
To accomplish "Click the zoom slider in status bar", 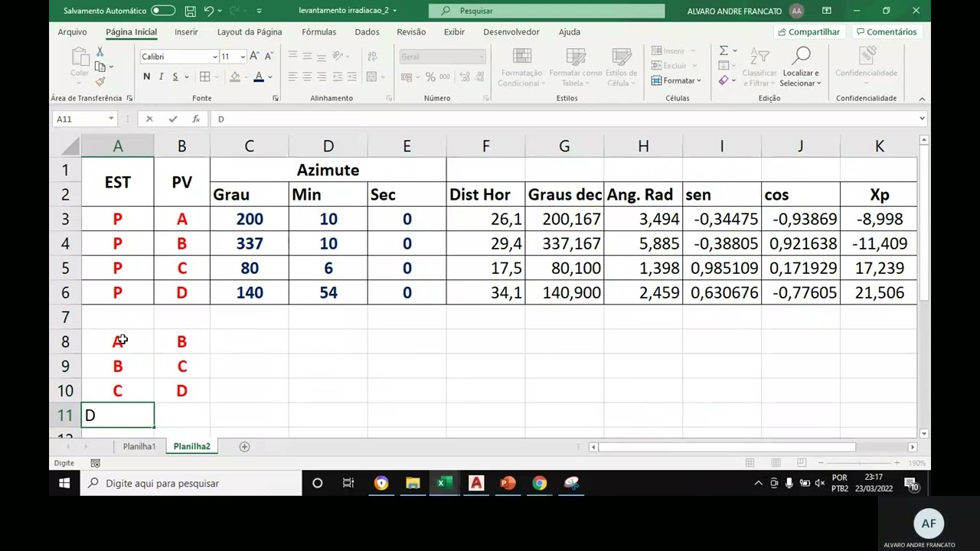I will pyautogui.click(x=858, y=463).
